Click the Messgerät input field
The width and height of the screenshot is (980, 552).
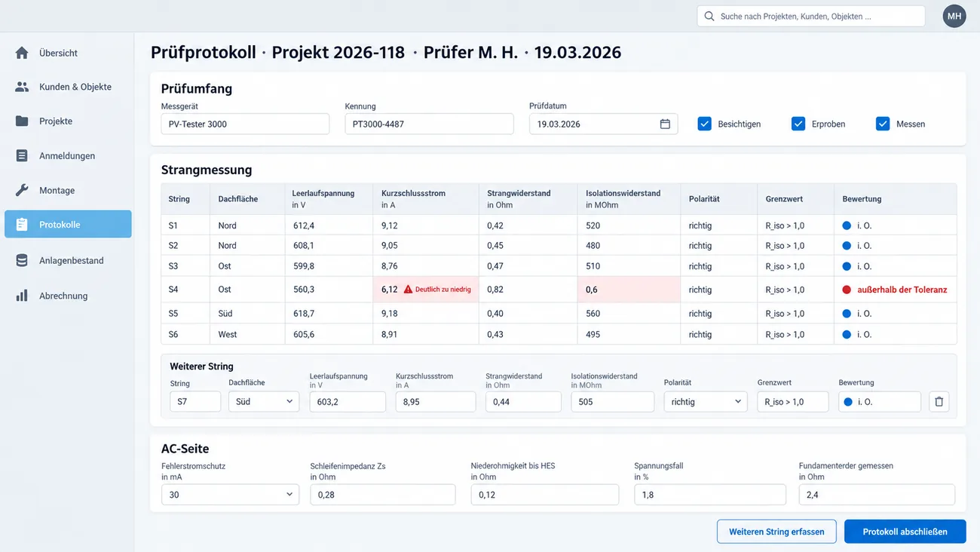pyautogui.click(x=245, y=124)
